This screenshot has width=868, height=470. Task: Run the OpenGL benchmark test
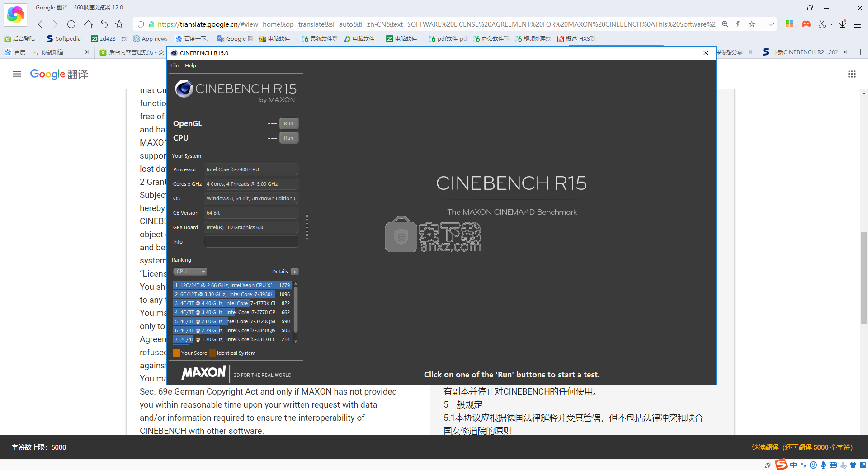click(288, 123)
